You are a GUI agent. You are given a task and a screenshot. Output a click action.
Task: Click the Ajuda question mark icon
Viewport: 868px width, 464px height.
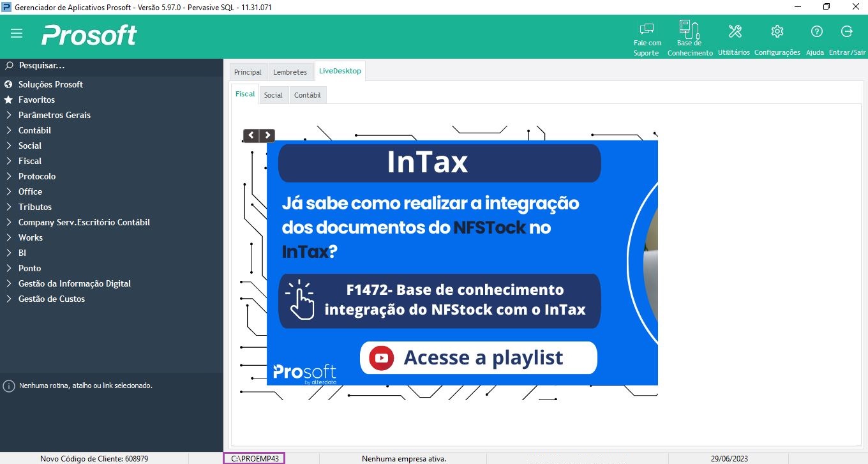816,31
